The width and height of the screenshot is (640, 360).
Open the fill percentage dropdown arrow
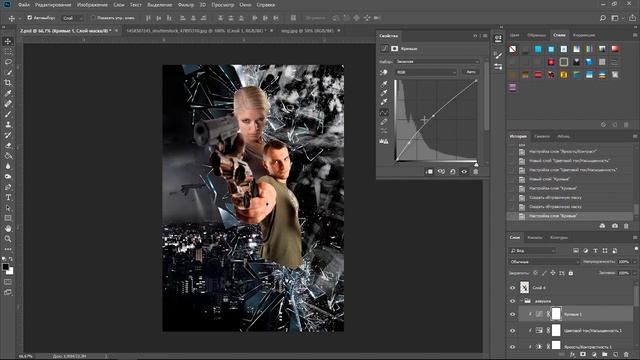[x=634, y=273]
